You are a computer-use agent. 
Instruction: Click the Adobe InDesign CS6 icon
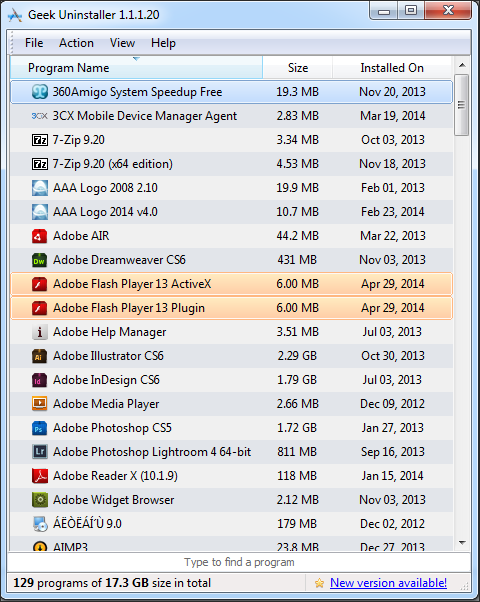(x=40, y=380)
